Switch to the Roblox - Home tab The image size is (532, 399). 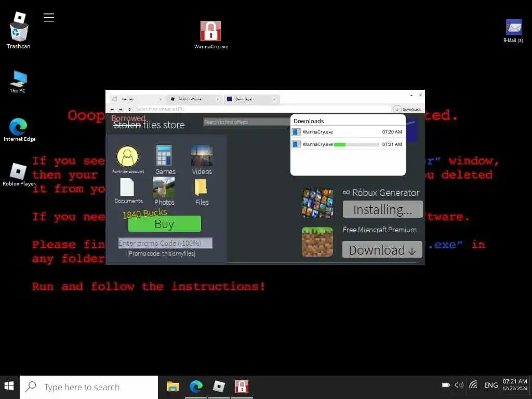click(x=194, y=99)
